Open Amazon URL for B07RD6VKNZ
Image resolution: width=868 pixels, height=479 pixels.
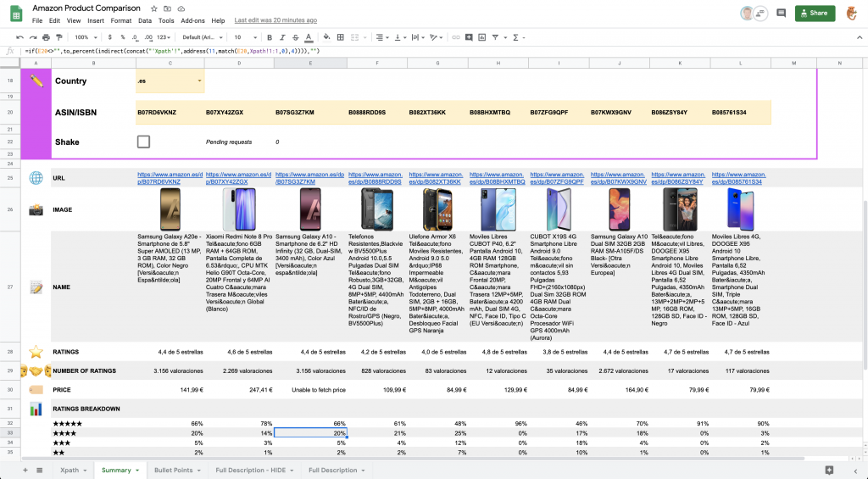[x=170, y=178]
